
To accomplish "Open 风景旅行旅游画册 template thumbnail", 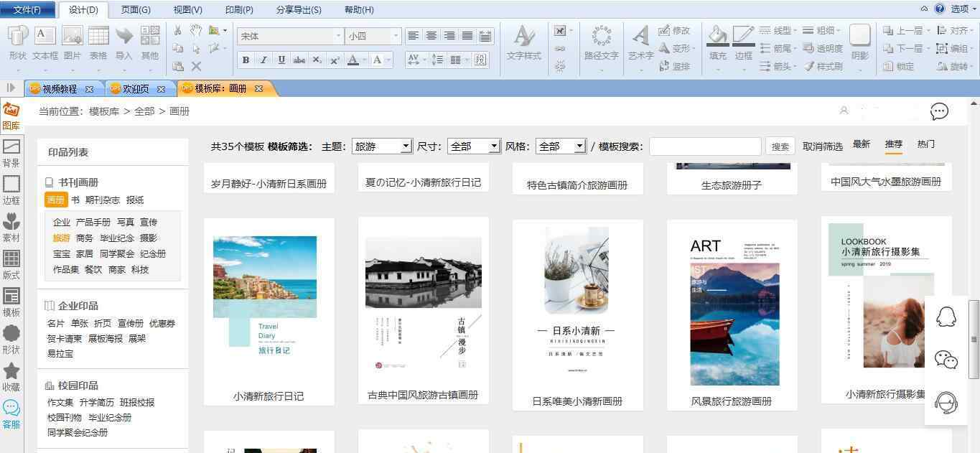I will pyautogui.click(x=732, y=314).
